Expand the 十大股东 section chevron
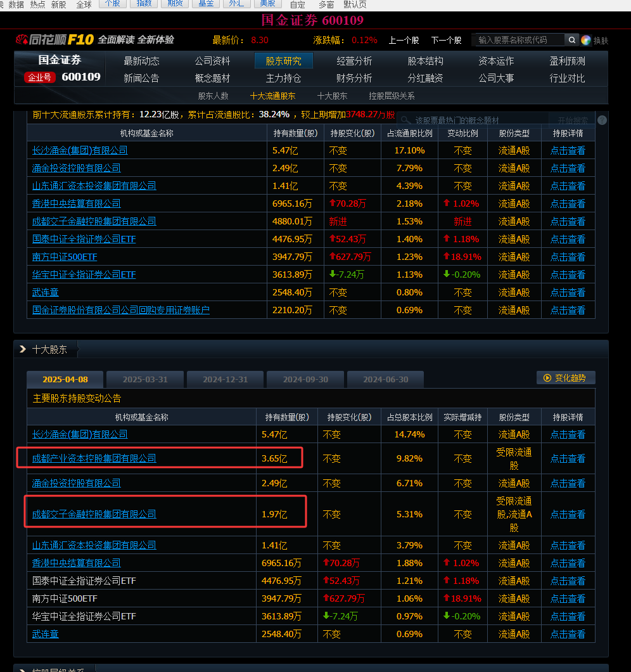The image size is (631, 672). coord(23,349)
